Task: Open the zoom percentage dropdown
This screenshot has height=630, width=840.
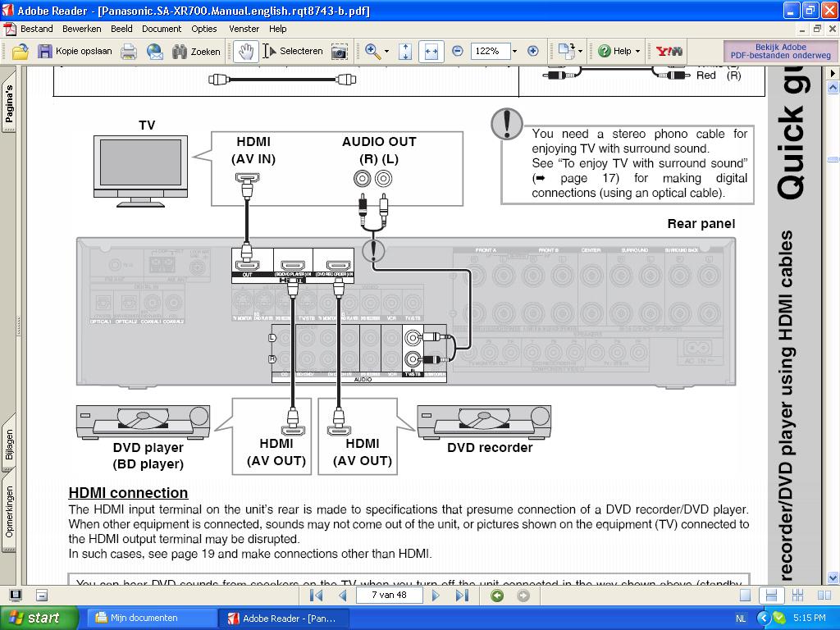Action: [x=515, y=52]
